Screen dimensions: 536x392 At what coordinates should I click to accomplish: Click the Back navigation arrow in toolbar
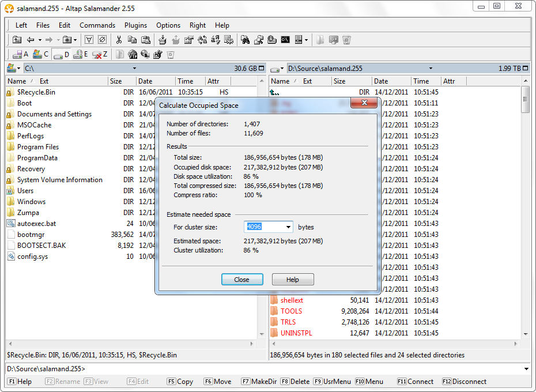click(31, 40)
